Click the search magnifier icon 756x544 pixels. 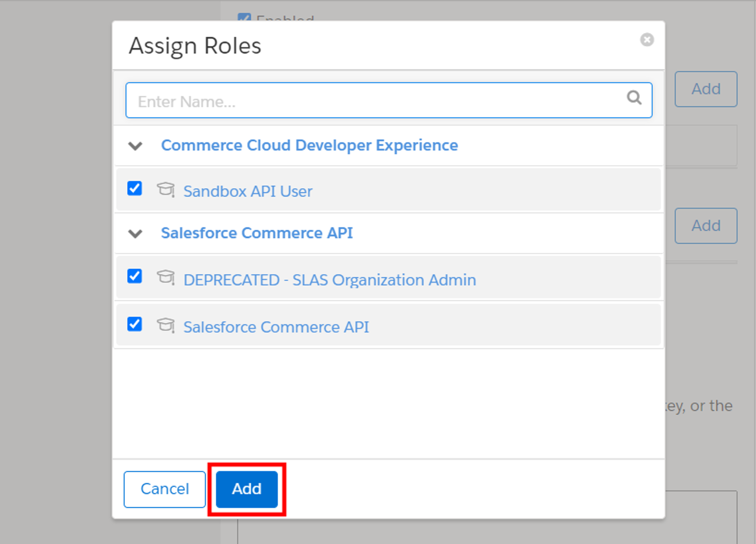pyautogui.click(x=634, y=98)
